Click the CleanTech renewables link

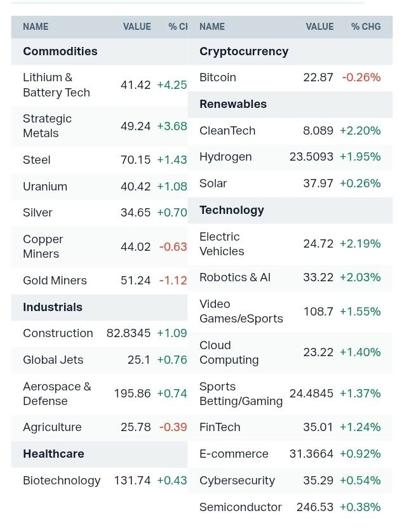tap(227, 131)
